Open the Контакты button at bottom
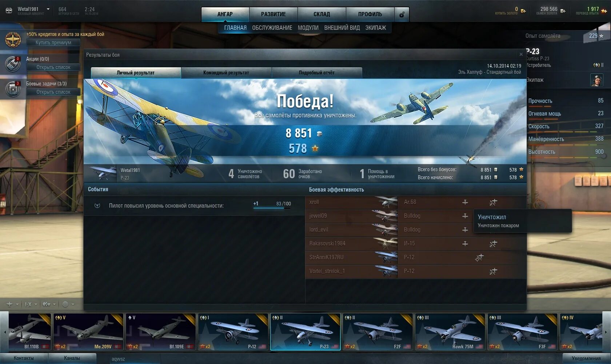This screenshot has height=364, width=611. (x=24, y=359)
